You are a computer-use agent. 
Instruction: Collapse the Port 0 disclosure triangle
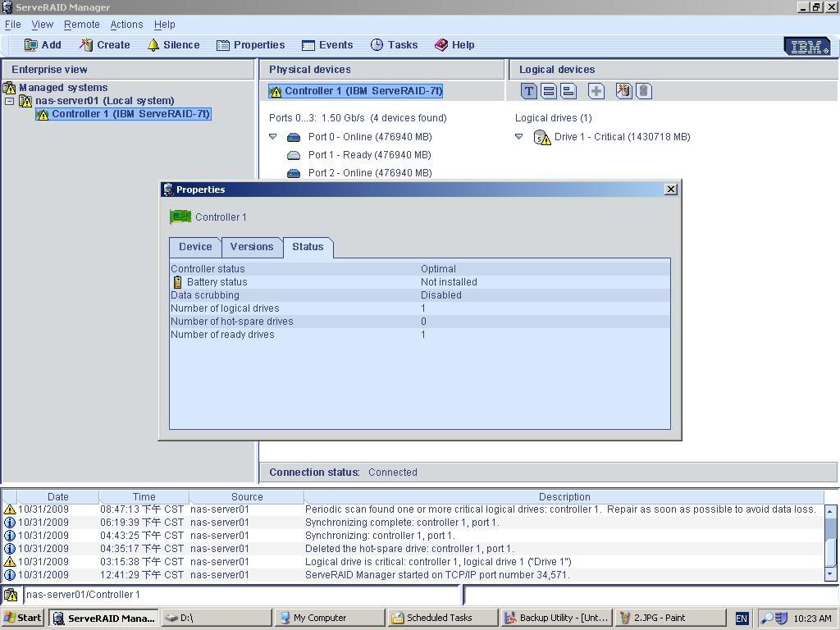[272, 137]
